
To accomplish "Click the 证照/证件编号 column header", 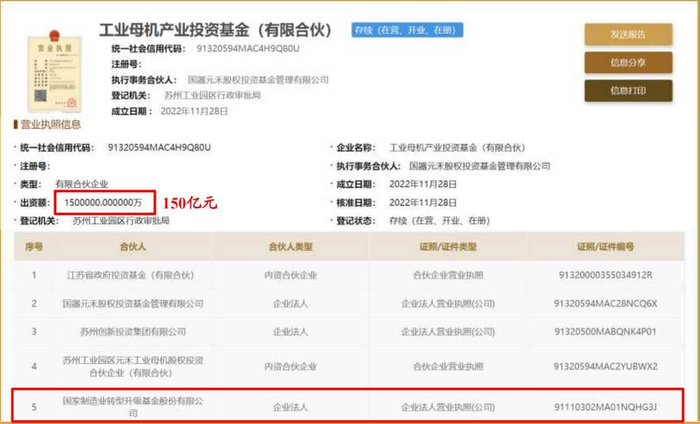I will pyautogui.click(x=605, y=247).
